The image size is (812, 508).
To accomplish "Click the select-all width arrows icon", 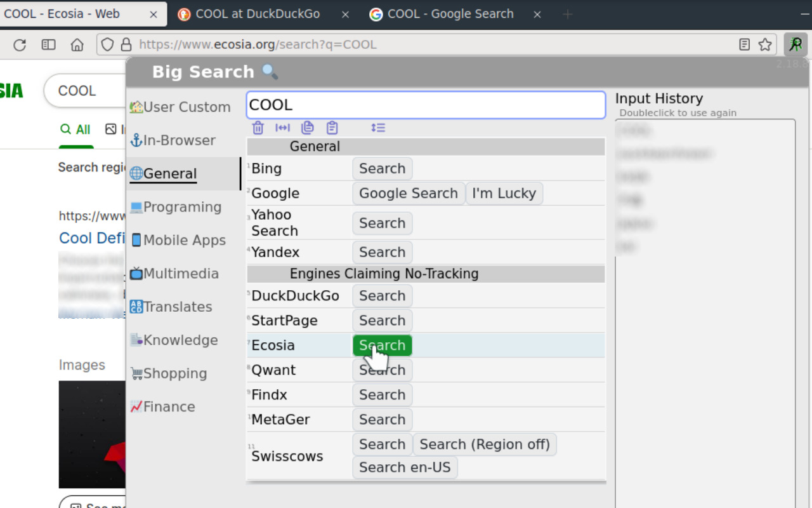I will (282, 128).
